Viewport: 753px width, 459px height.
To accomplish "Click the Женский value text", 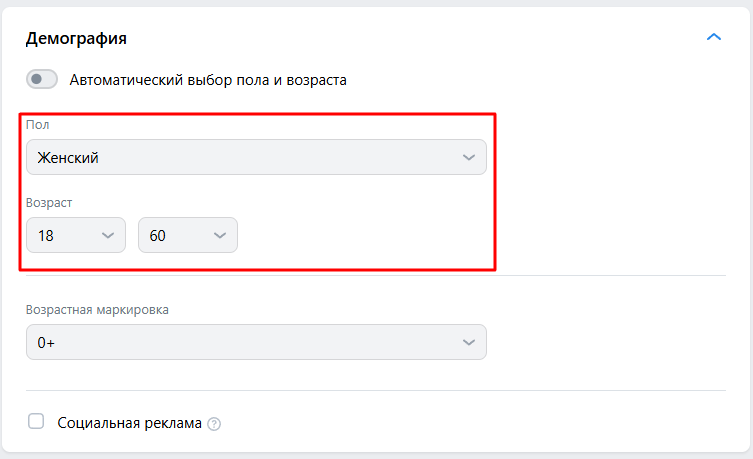I will (68, 157).
